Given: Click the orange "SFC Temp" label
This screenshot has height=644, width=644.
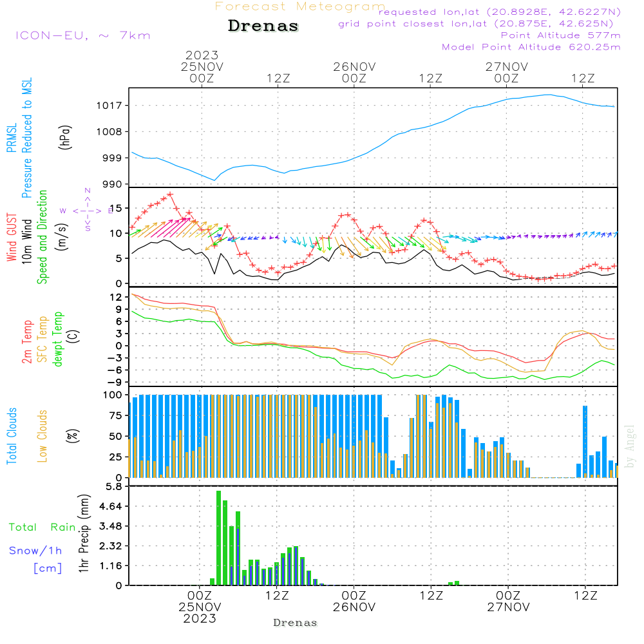Looking at the screenshot, I should [42, 339].
